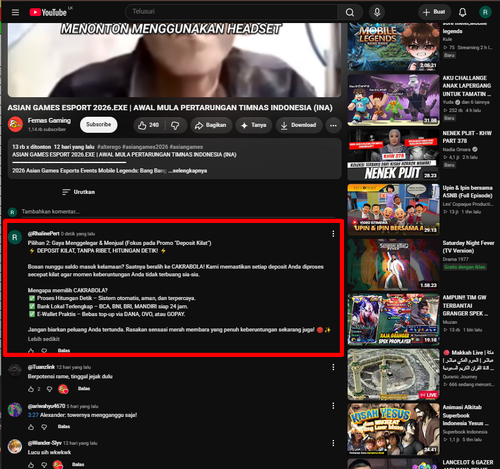Screen dimensions: 500x469
Task: Open AMPUN TIM GW TERBANTAI thumbnail
Action: (393, 319)
